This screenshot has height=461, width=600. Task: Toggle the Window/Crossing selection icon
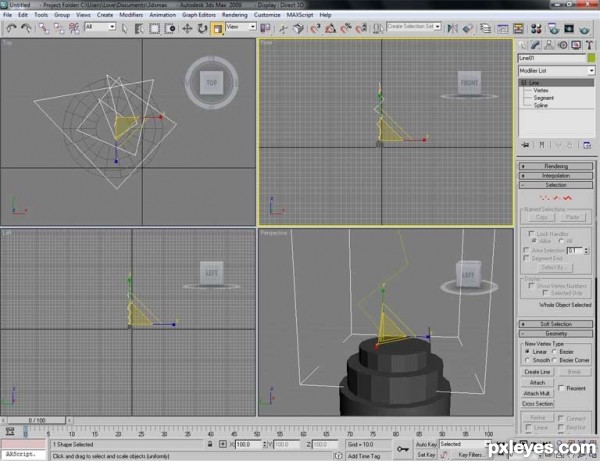[x=170, y=29]
